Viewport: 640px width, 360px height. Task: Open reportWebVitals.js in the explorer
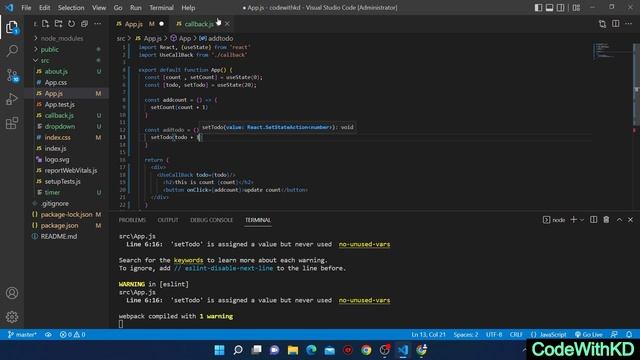point(71,170)
